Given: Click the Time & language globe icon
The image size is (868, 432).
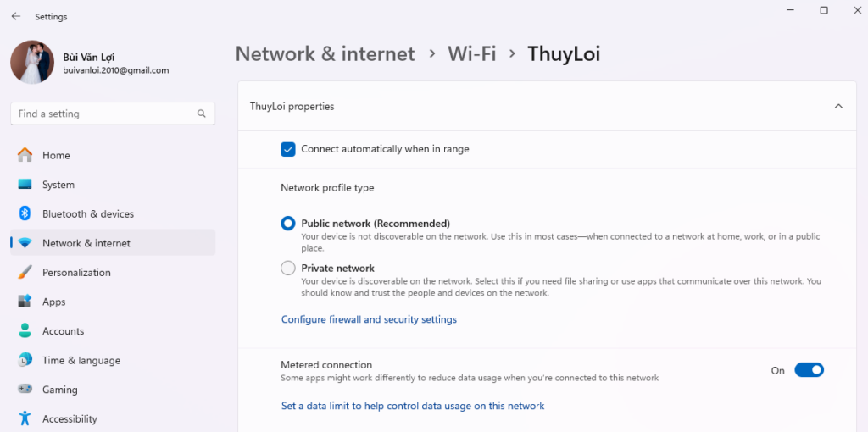Looking at the screenshot, I should [x=25, y=360].
